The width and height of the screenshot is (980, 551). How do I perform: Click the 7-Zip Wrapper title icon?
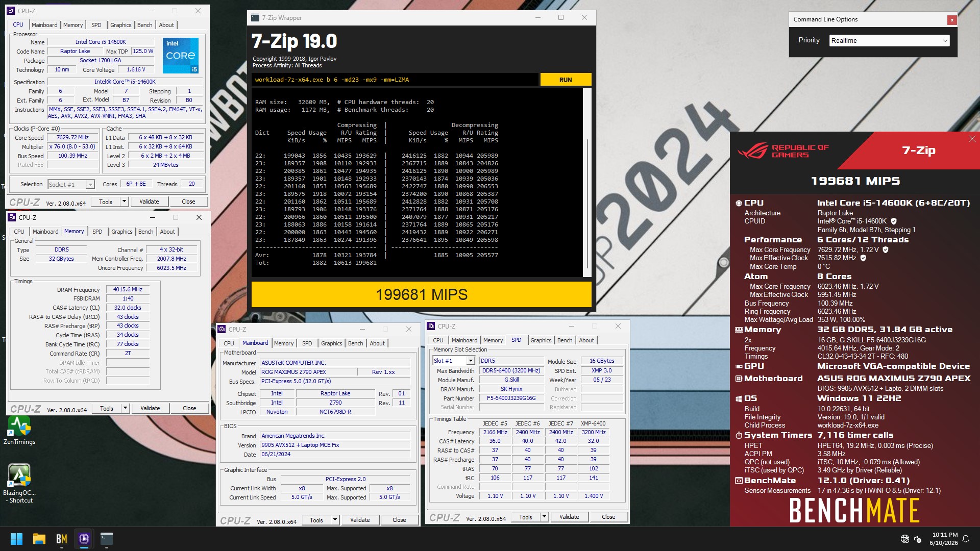point(255,18)
